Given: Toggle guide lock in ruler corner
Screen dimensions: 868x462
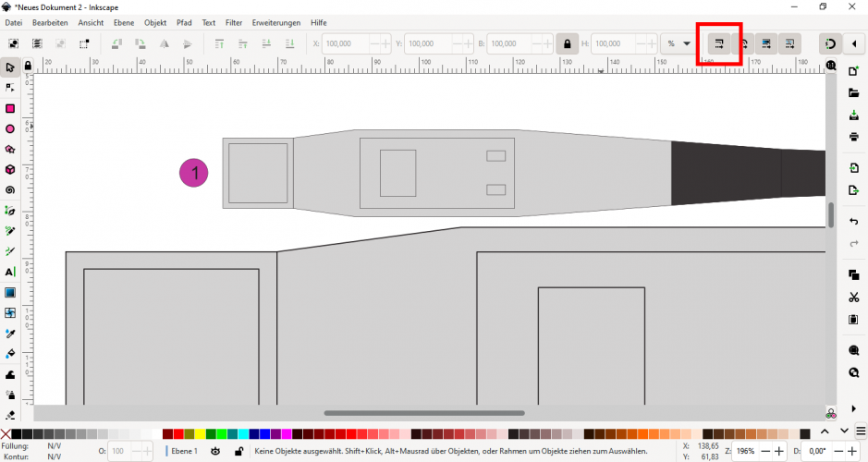Looking at the screenshot, I should 28,66.
